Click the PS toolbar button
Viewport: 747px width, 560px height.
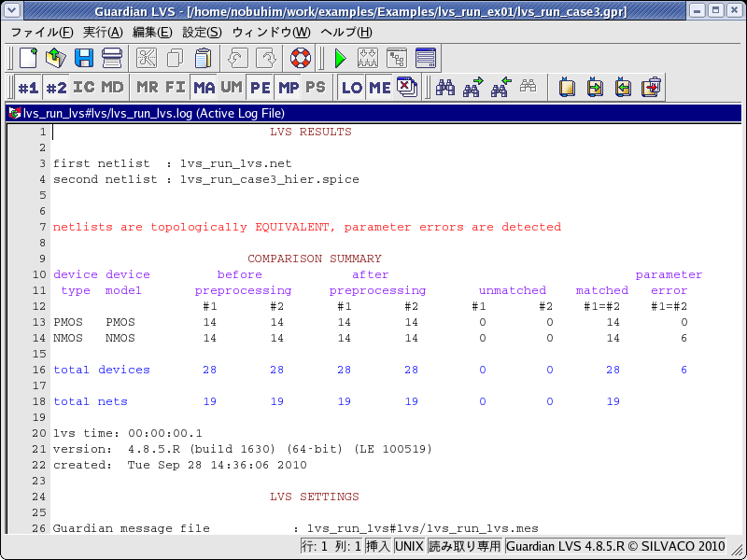[x=316, y=87]
